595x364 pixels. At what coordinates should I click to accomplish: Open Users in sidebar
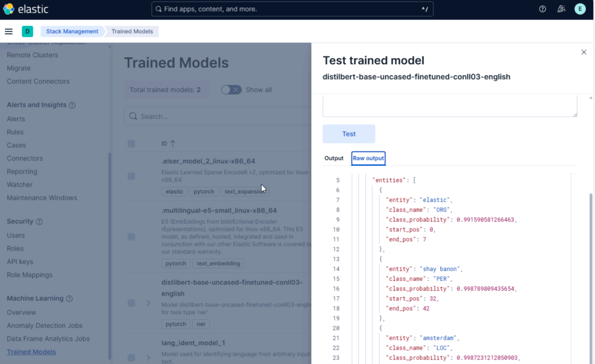(15, 236)
